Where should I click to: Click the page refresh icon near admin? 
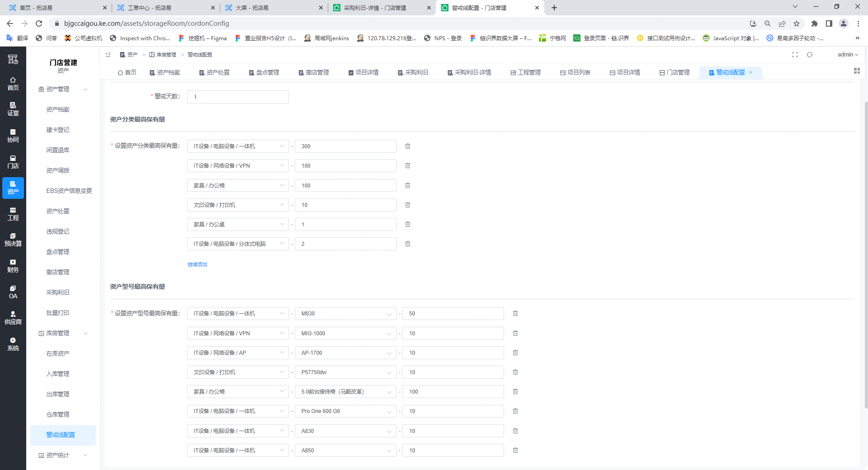point(810,55)
